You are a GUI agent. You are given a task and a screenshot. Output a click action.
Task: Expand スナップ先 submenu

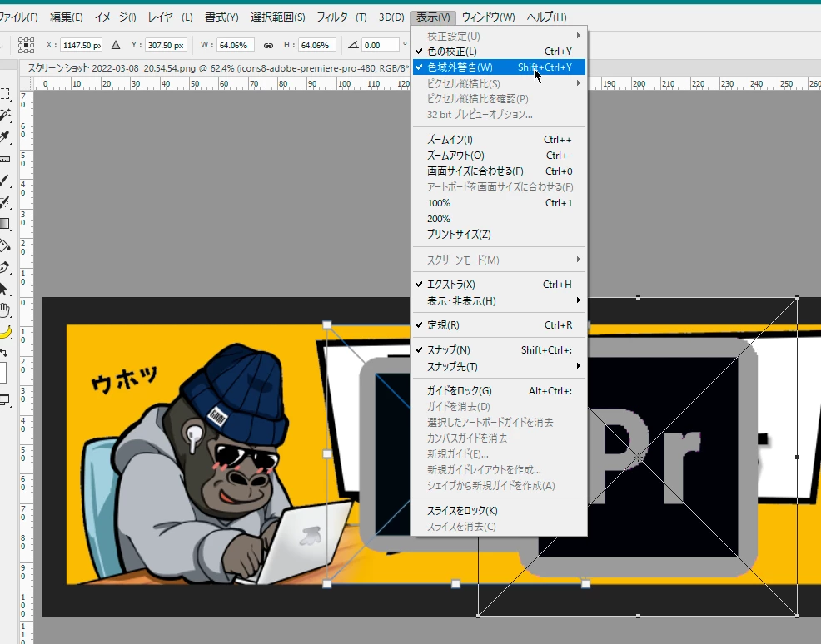point(499,367)
